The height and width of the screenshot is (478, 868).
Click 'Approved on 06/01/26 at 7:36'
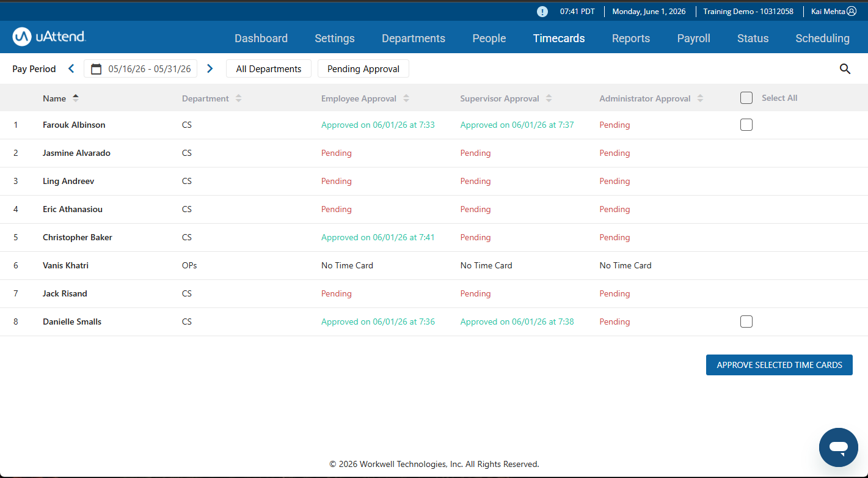click(x=378, y=322)
